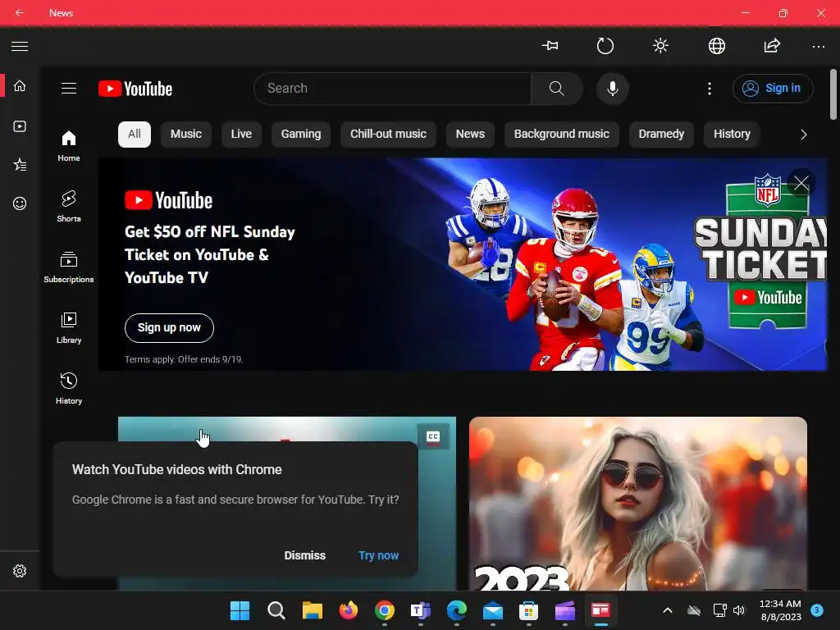This screenshot has width=840, height=630.
Task: Expand more chips with right chevron
Action: coord(803,135)
